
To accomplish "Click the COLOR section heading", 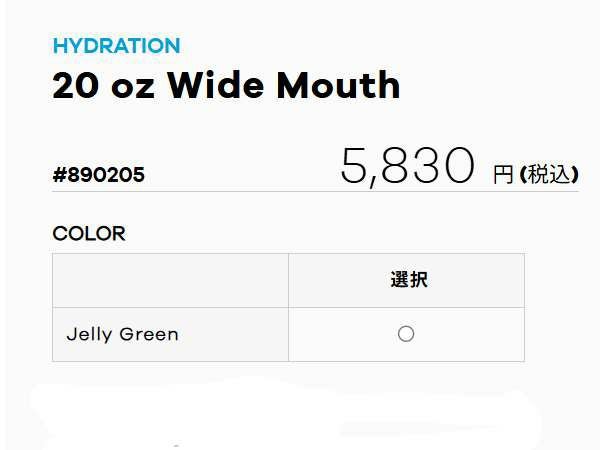I will 89,234.
